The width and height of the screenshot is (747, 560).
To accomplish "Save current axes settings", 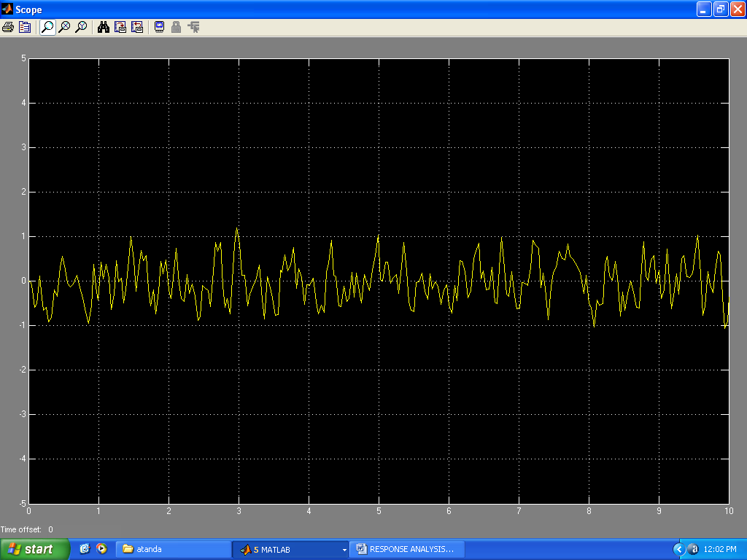I will [120, 27].
